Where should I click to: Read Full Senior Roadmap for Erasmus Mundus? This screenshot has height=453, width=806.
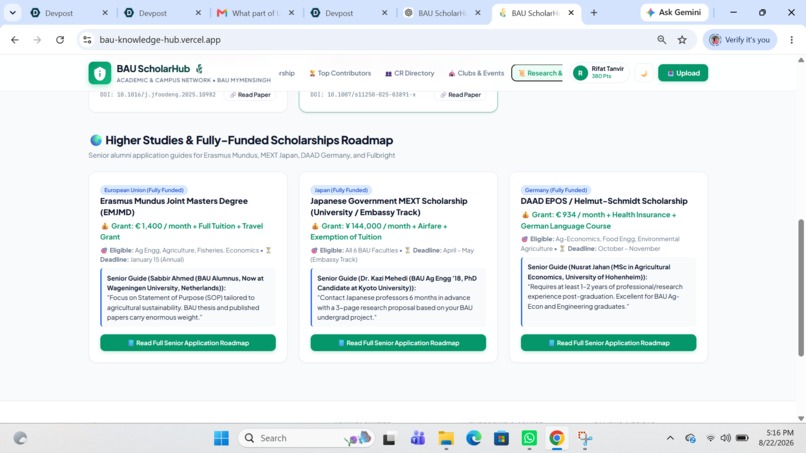[x=188, y=343]
